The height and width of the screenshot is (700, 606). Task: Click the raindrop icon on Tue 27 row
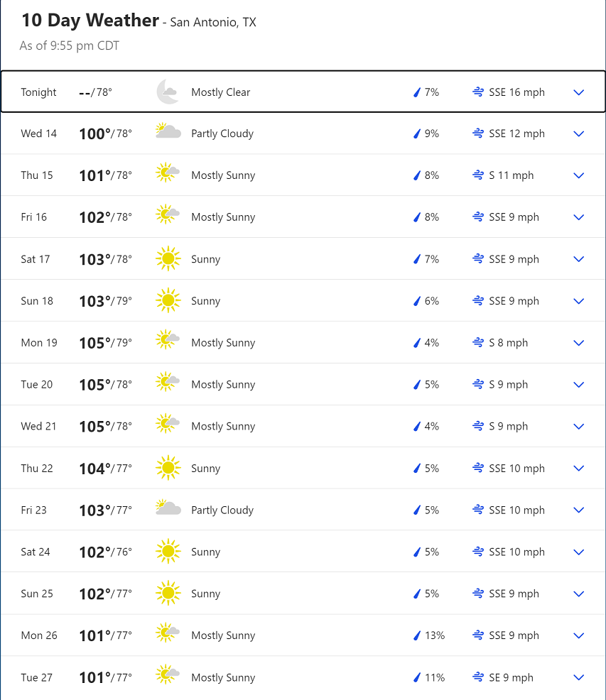coord(417,677)
